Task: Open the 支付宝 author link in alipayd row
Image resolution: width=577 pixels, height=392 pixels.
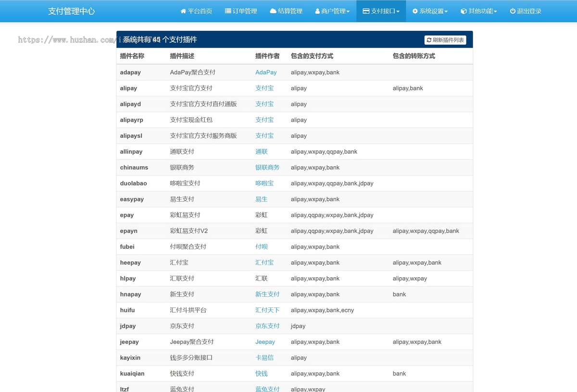Action: tap(264, 104)
